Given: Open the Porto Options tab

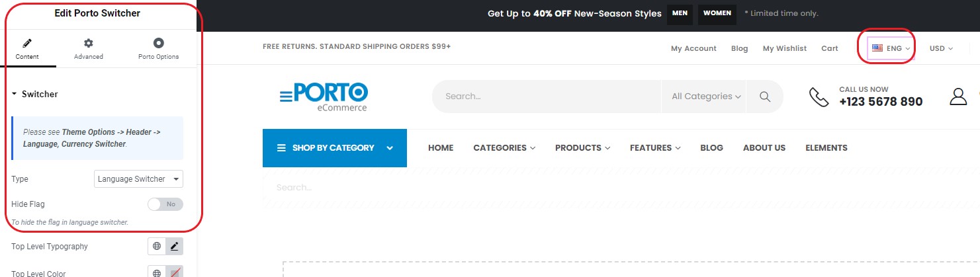Looking at the screenshot, I should [158, 49].
